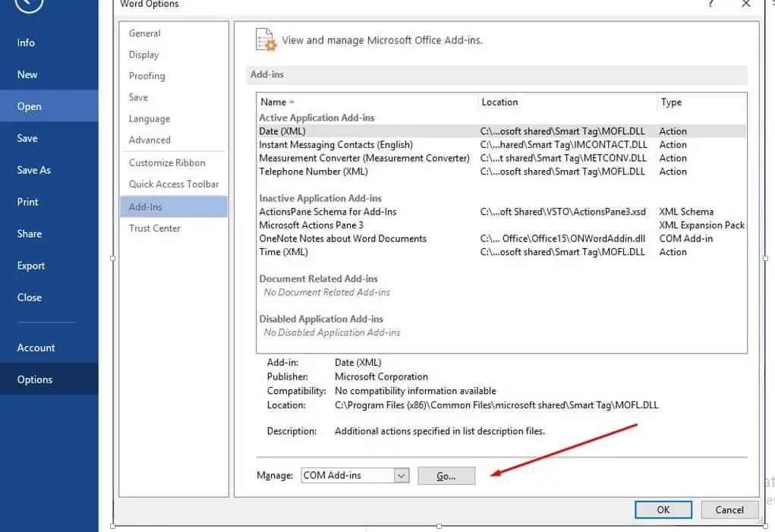Click Save in the backstage sidebar
775x532 pixels.
click(49, 138)
